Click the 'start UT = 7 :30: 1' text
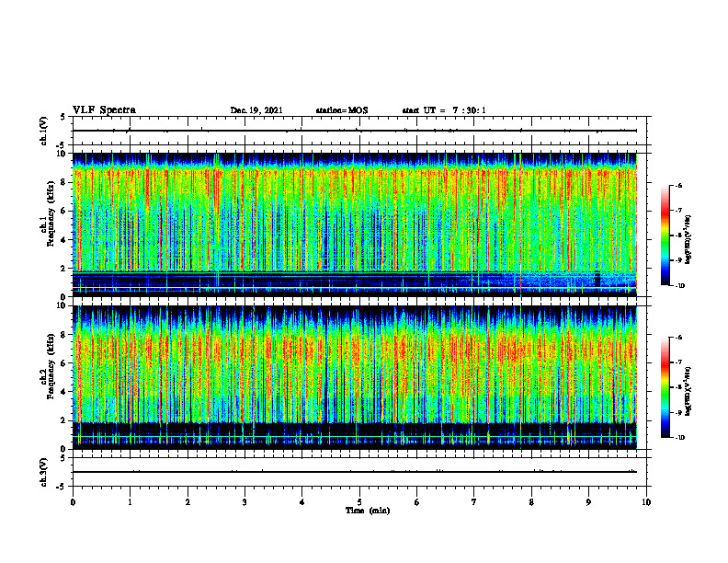Image resolution: width=728 pixels, height=563 pixels. pyautogui.click(x=444, y=110)
